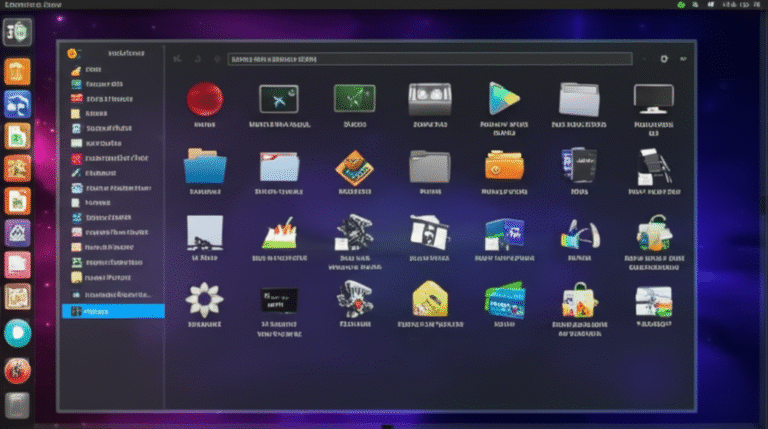The image size is (768, 429).
Task: Open the red circle app icon
Action: point(205,99)
